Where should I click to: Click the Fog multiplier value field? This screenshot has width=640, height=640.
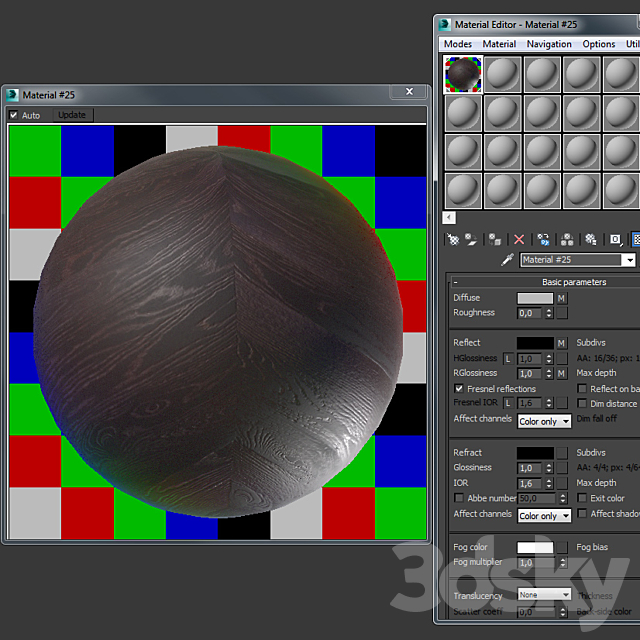coord(538,562)
